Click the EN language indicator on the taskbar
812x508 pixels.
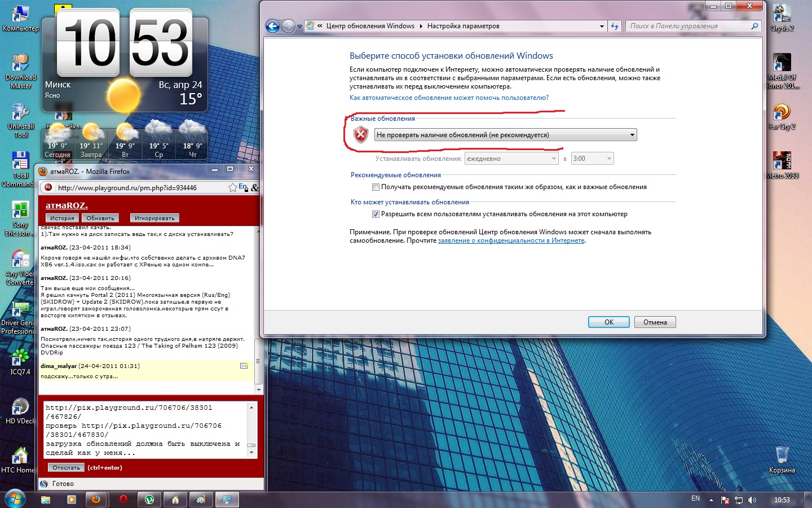(x=695, y=498)
